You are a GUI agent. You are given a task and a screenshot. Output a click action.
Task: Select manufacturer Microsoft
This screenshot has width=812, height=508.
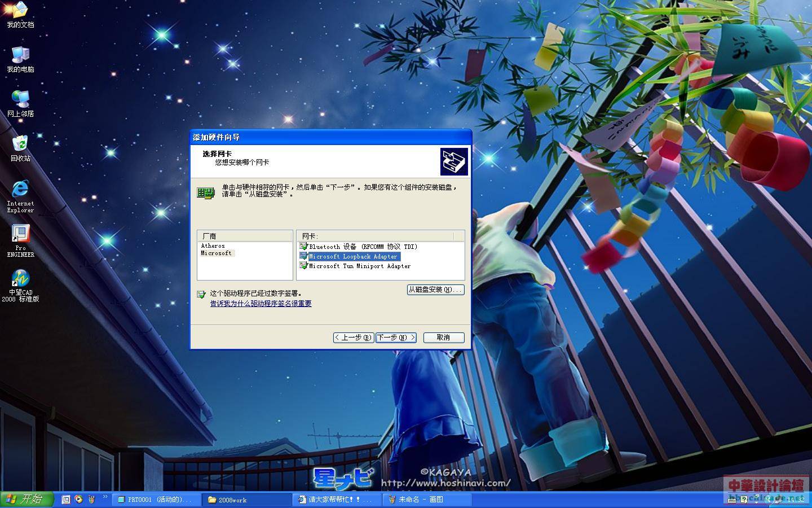coord(217,253)
